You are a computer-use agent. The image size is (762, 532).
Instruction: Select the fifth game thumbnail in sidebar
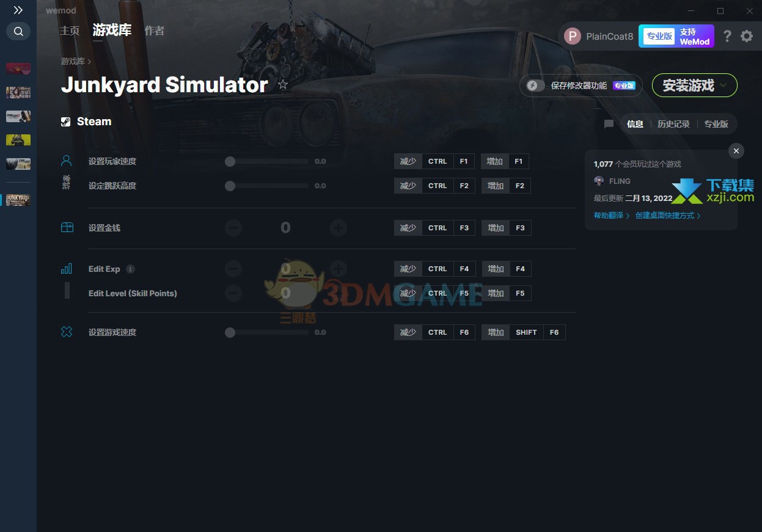tap(18, 164)
